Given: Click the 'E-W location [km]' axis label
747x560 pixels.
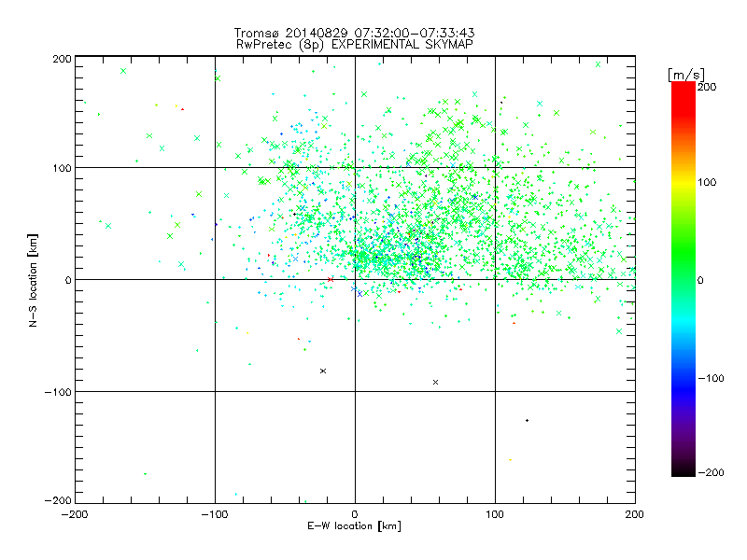Looking at the screenshot, I should [x=354, y=525].
